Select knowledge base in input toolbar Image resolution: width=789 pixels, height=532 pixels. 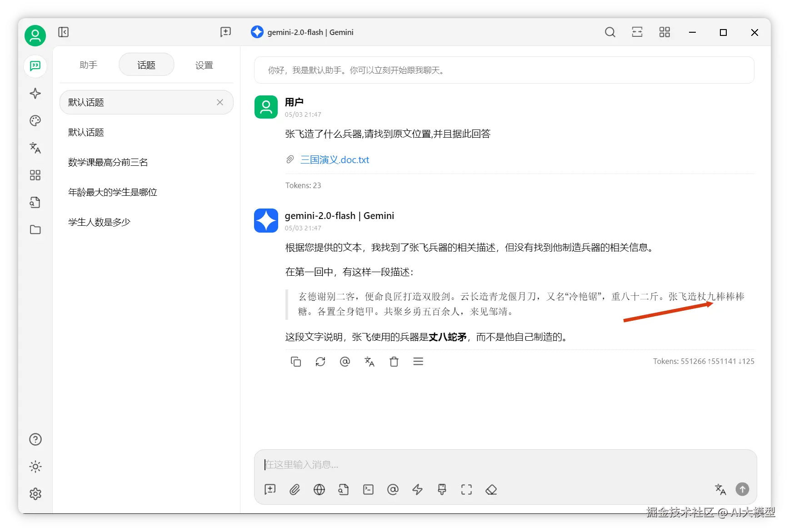344,489
